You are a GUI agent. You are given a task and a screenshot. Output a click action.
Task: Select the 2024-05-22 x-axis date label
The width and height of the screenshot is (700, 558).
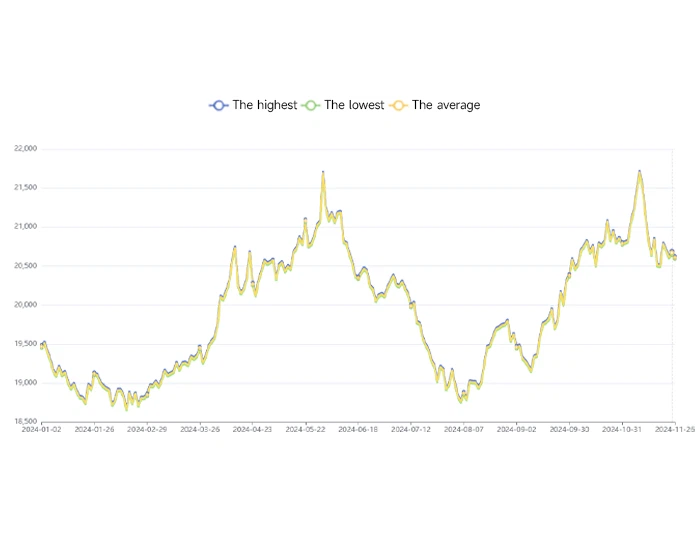click(307, 430)
